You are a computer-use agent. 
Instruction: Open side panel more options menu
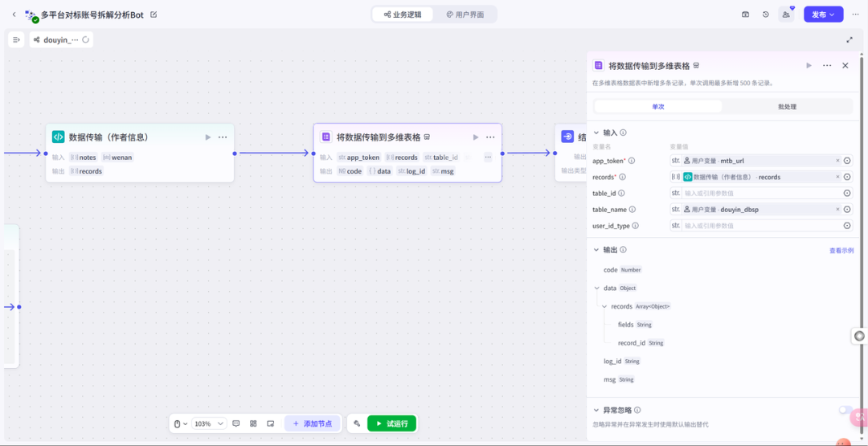tap(827, 65)
